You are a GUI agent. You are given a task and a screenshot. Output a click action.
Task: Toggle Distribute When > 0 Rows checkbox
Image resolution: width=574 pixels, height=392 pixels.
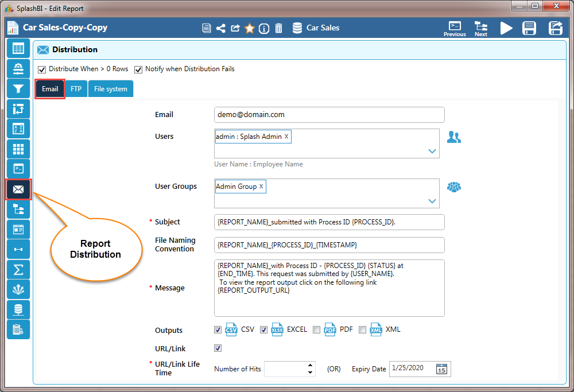(x=42, y=69)
